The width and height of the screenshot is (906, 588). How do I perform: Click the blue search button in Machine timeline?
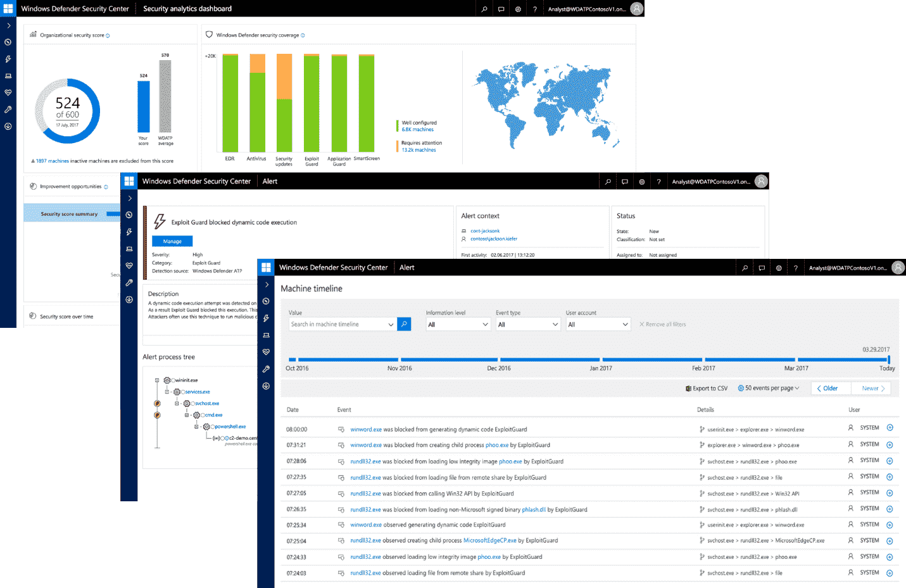[404, 324]
